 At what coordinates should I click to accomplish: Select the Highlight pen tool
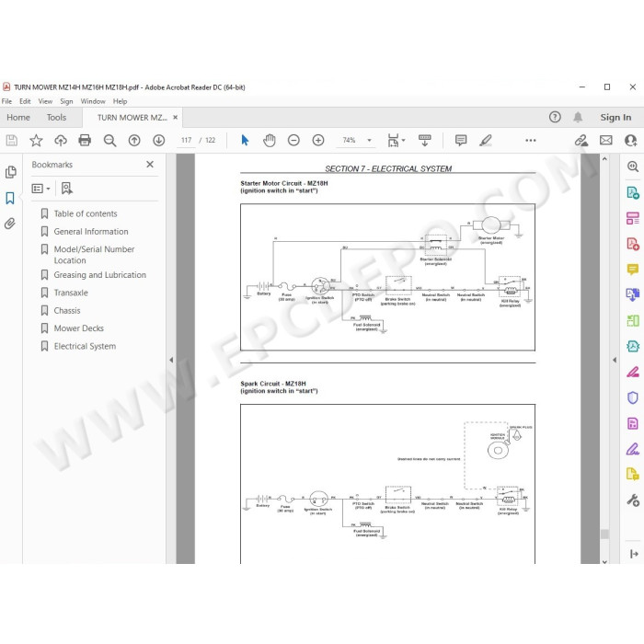coord(486,141)
